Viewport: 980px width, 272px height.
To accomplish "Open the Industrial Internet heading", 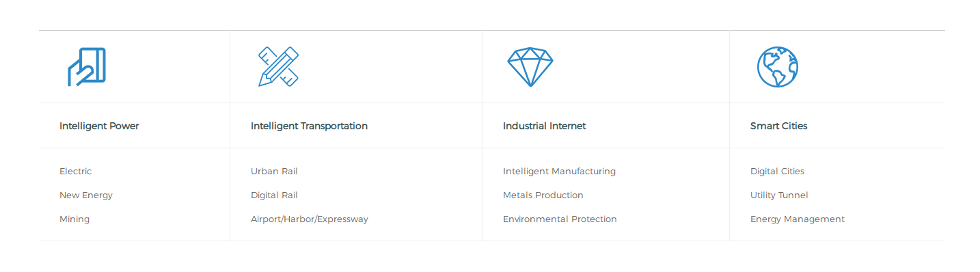I will click(x=544, y=126).
